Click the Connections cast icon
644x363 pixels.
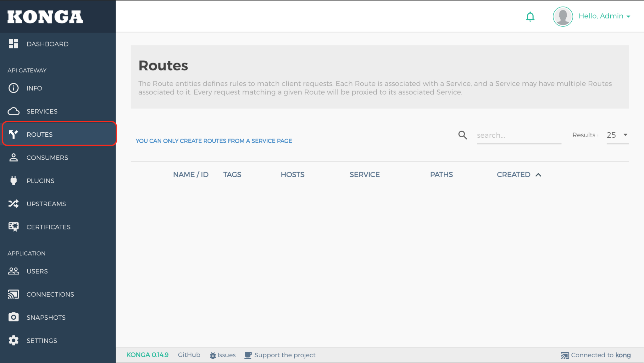click(x=13, y=294)
